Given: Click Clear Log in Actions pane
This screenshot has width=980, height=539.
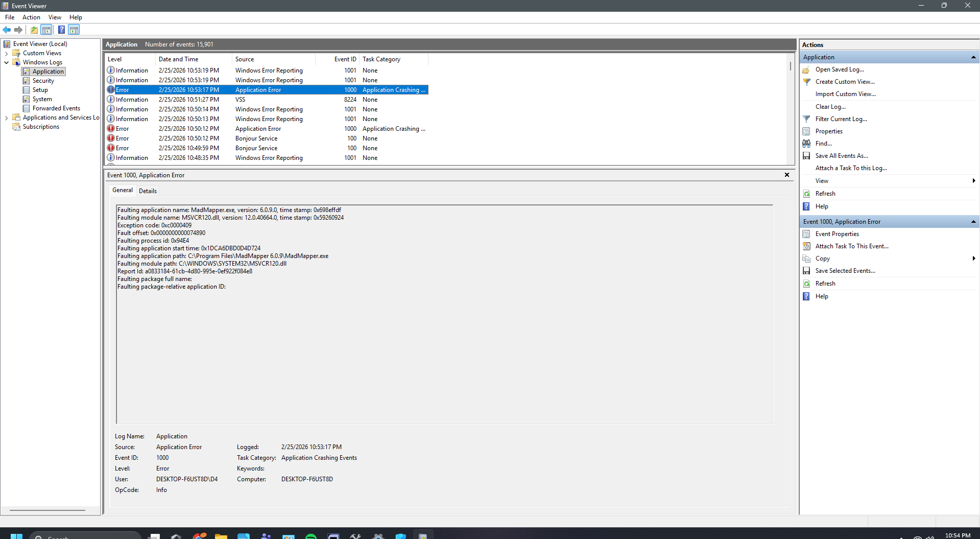Looking at the screenshot, I should click(x=830, y=106).
